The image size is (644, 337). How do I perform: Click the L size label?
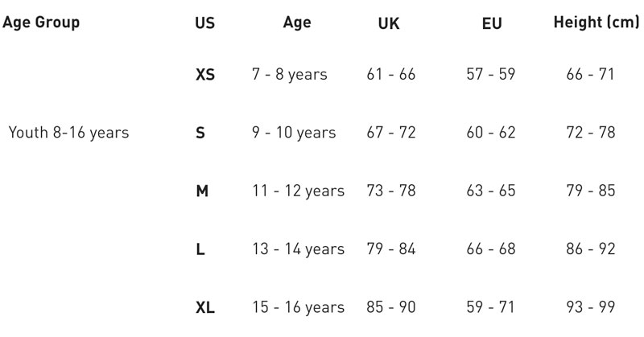200,249
